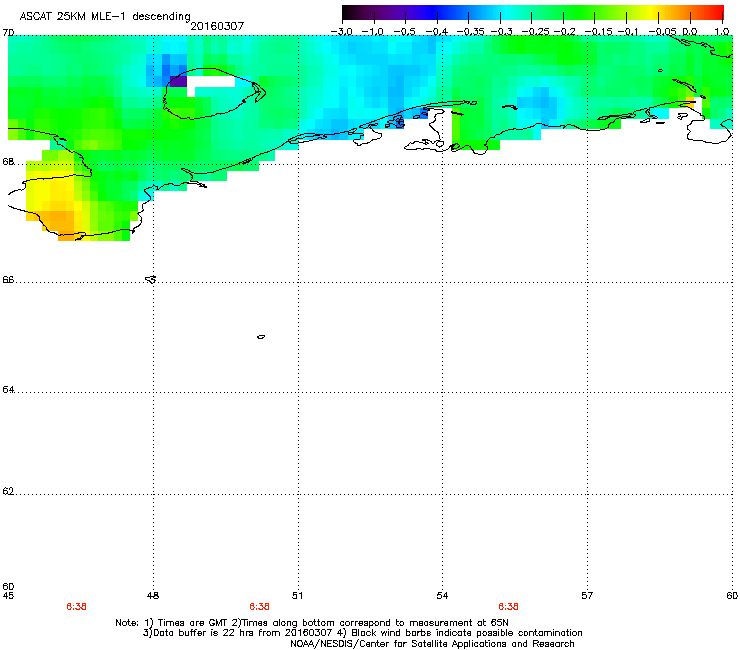Click the longitude '51' axis label

coord(297,596)
